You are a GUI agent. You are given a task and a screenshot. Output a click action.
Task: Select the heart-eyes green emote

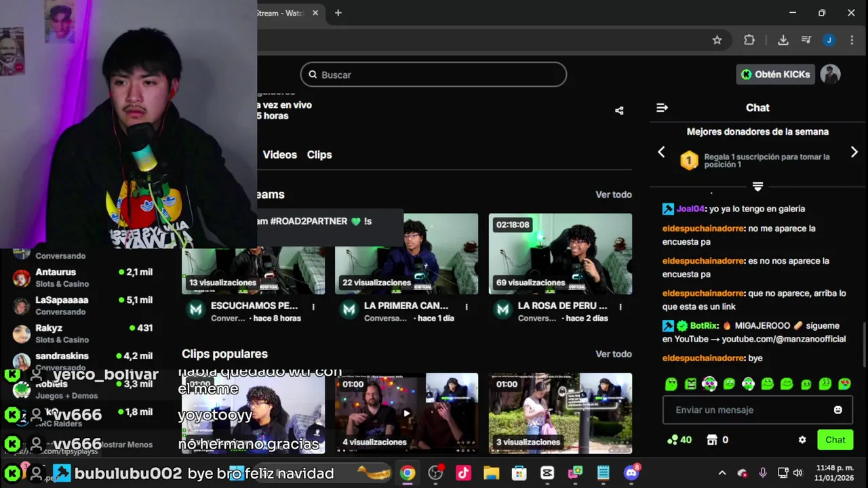tap(844, 384)
